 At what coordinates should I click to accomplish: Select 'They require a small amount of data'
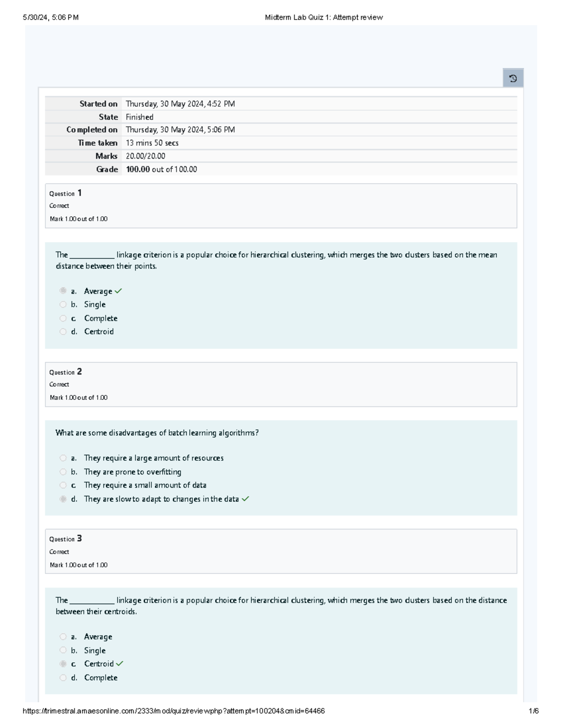pos(63,485)
